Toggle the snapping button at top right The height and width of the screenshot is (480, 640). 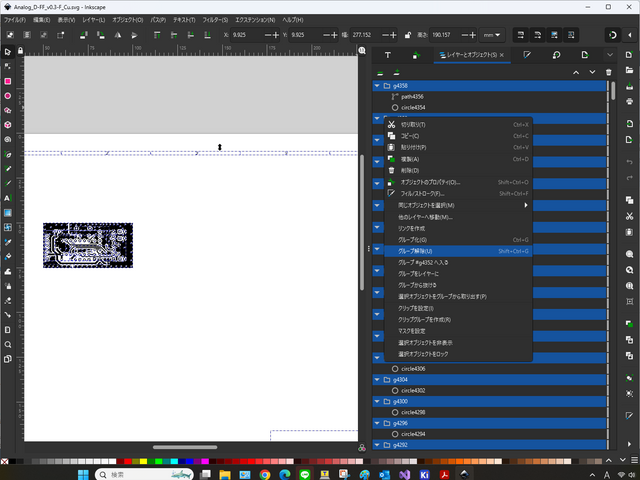click(612, 35)
